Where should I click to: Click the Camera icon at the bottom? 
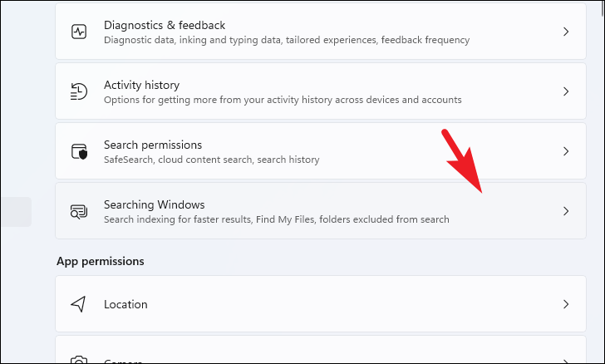pos(79,360)
